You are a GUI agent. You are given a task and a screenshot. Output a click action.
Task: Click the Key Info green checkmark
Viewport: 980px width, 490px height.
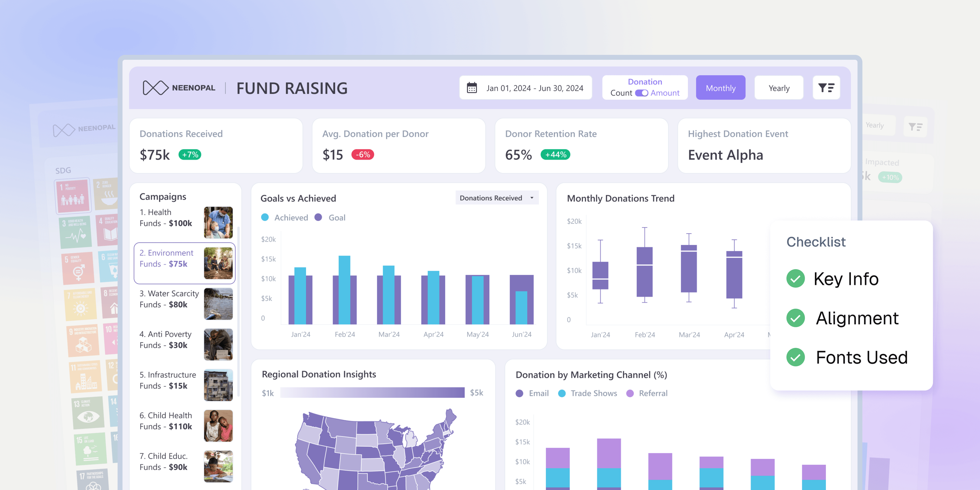pyautogui.click(x=795, y=278)
